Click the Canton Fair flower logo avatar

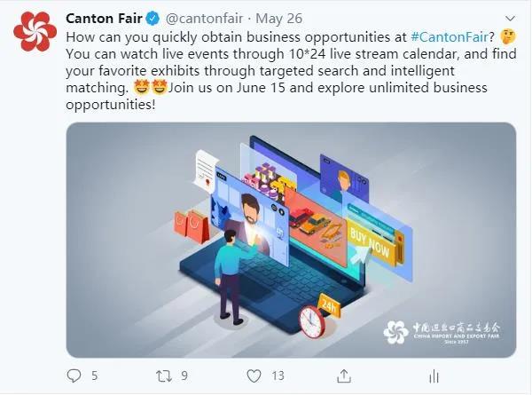35,31
